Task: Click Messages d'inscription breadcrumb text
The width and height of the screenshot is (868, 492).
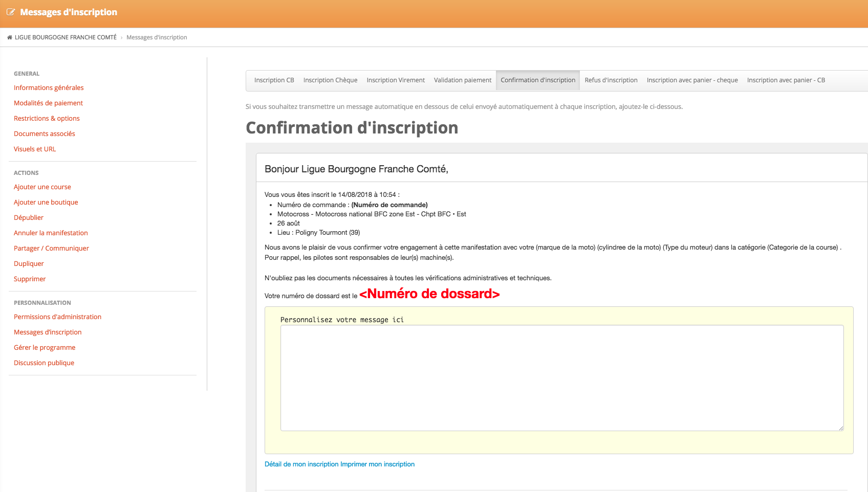Action: [157, 37]
